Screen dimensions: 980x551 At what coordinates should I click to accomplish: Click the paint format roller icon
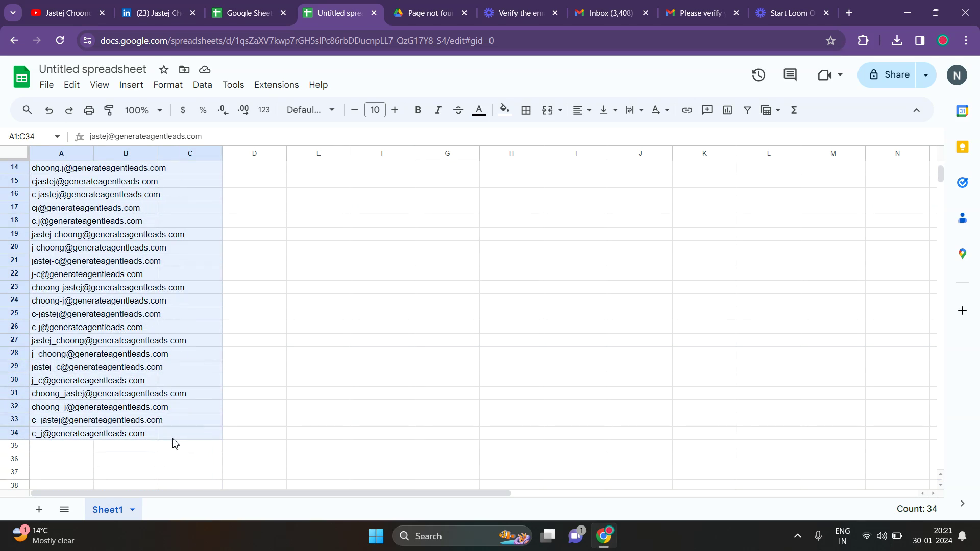[x=109, y=110]
